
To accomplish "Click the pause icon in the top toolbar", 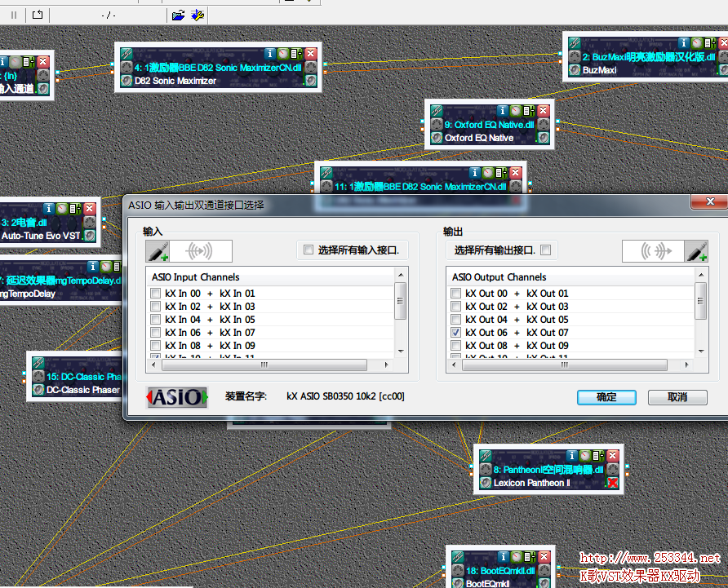I will (x=14, y=15).
